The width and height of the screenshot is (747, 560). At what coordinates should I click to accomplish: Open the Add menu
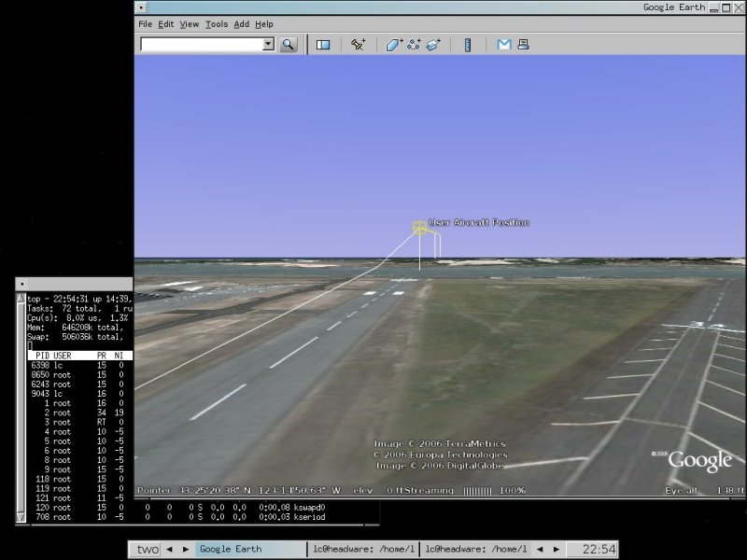pos(242,24)
